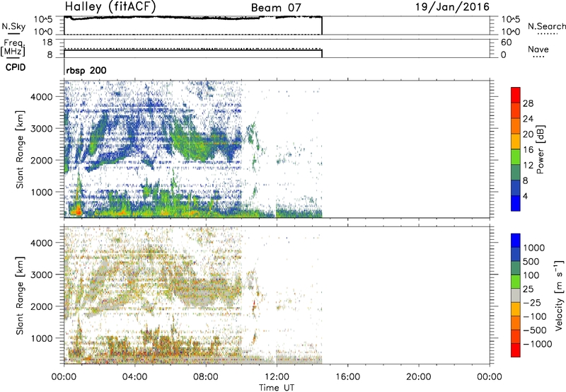Click the 'Halley (fitACF)' title text

(x=110, y=7)
